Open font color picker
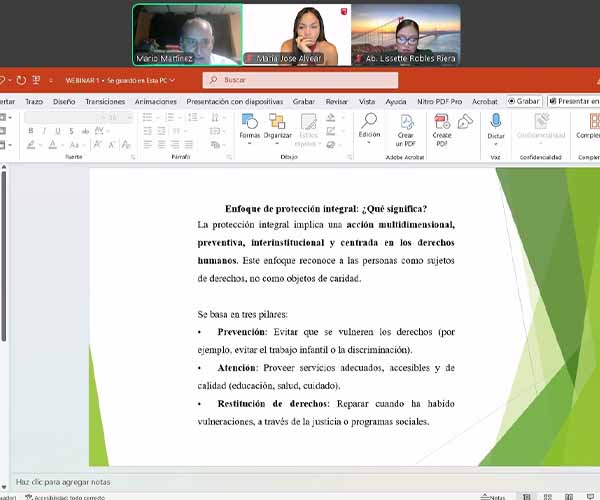600x500 pixels. pyautogui.click(x=54, y=145)
